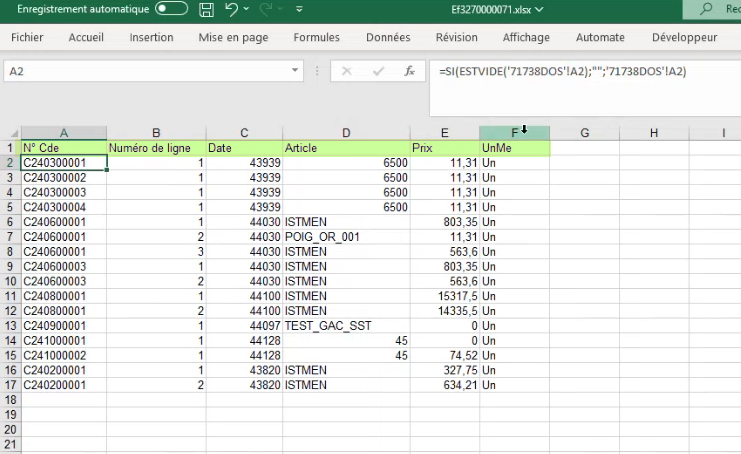Open the Ef3270000071.xlsx file name dropdown

point(541,10)
